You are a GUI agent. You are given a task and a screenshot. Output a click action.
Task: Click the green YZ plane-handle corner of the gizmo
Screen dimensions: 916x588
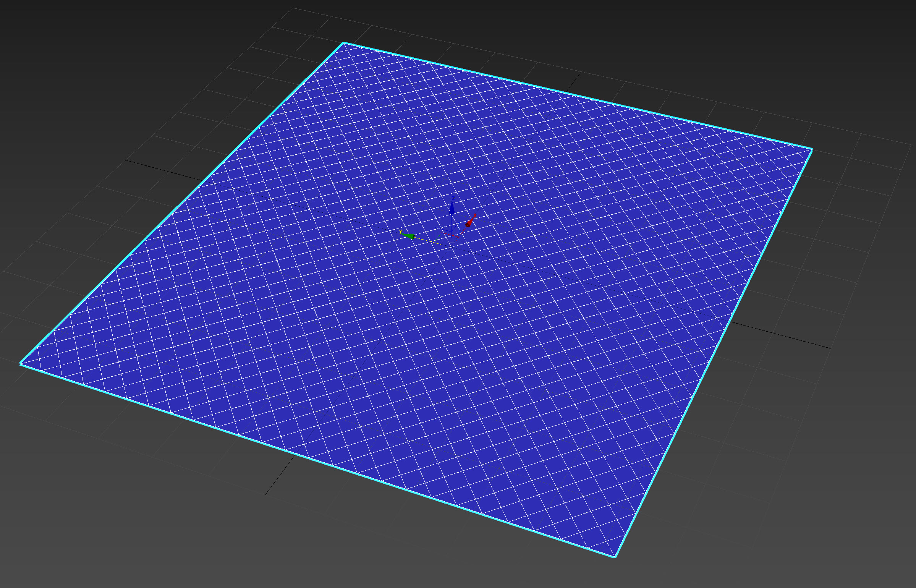pyautogui.click(x=434, y=228)
